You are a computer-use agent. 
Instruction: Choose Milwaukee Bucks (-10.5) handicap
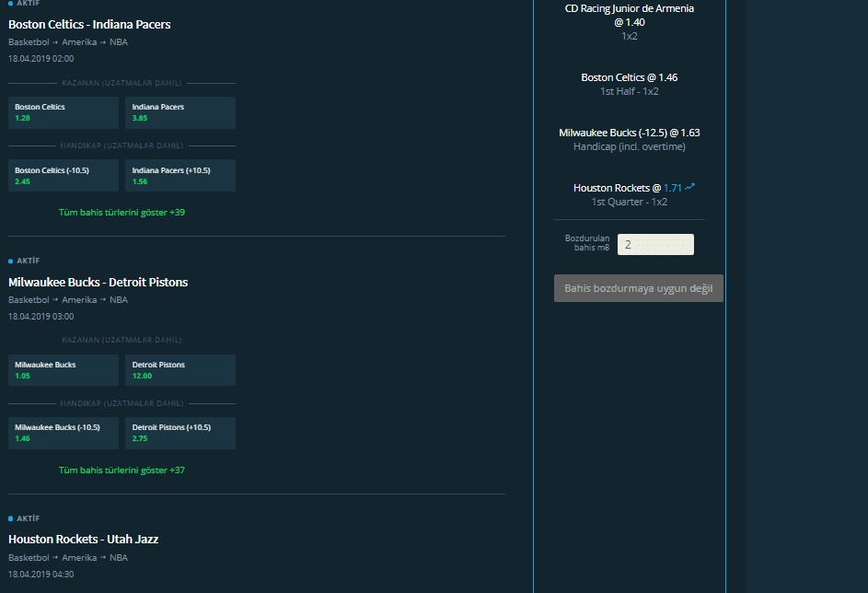click(x=64, y=433)
